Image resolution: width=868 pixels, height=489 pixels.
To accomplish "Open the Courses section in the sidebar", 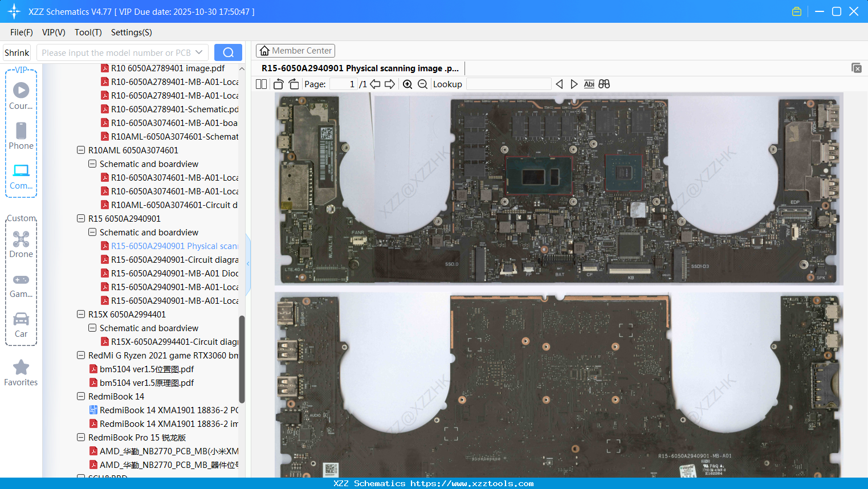I will (x=21, y=96).
